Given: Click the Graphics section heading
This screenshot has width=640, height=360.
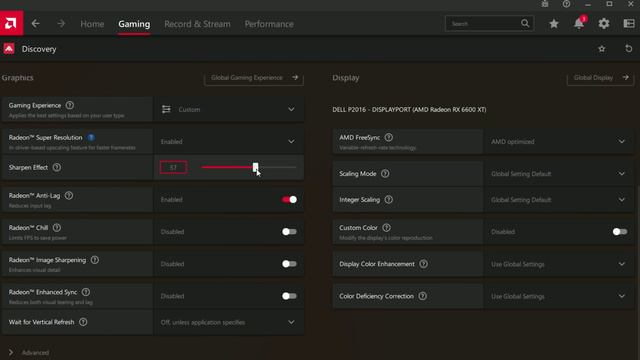Looking at the screenshot, I should tap(18, 78).
